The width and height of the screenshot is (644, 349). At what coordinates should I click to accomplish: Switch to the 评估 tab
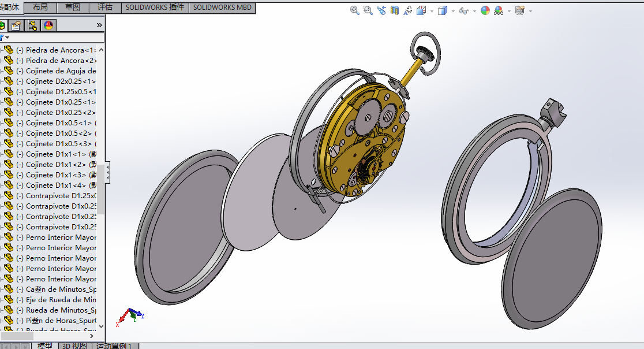[x=104, y=8]
